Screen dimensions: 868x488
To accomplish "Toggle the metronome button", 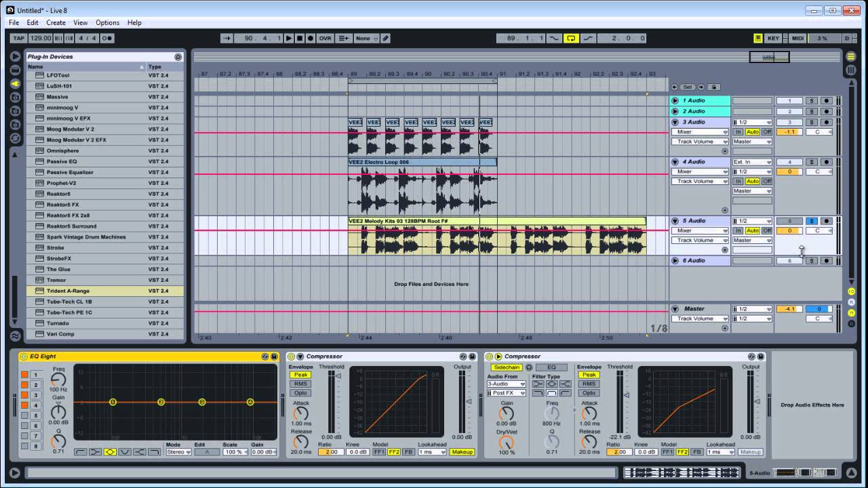I will pos(106,39).
